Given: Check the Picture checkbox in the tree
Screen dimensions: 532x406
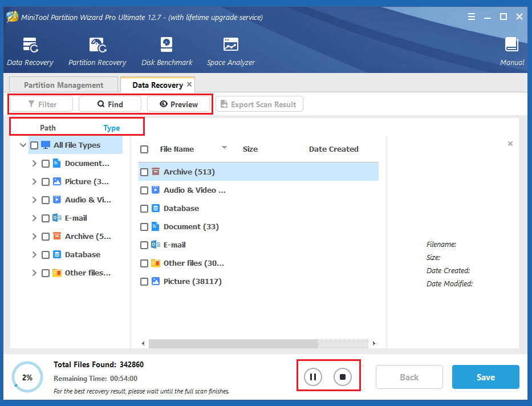Looking at the screenshot, I should click(x=46, y=182).
